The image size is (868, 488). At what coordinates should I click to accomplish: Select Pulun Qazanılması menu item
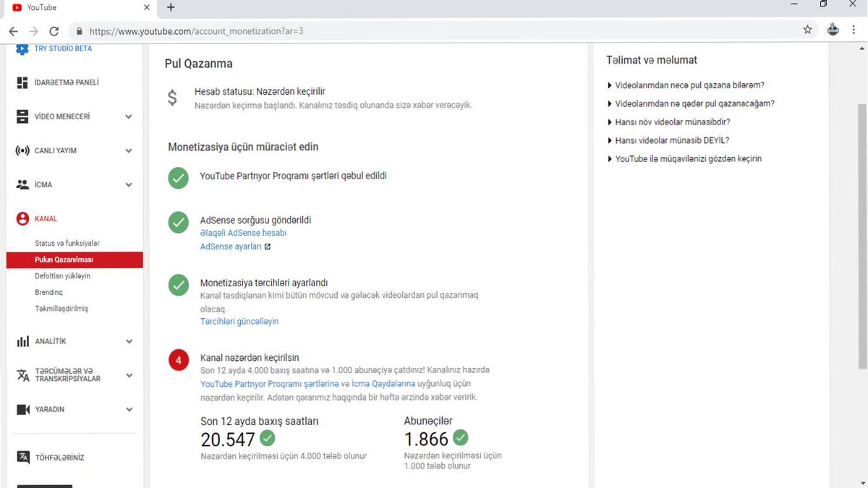pyautogui.click(x=75, y=260)
